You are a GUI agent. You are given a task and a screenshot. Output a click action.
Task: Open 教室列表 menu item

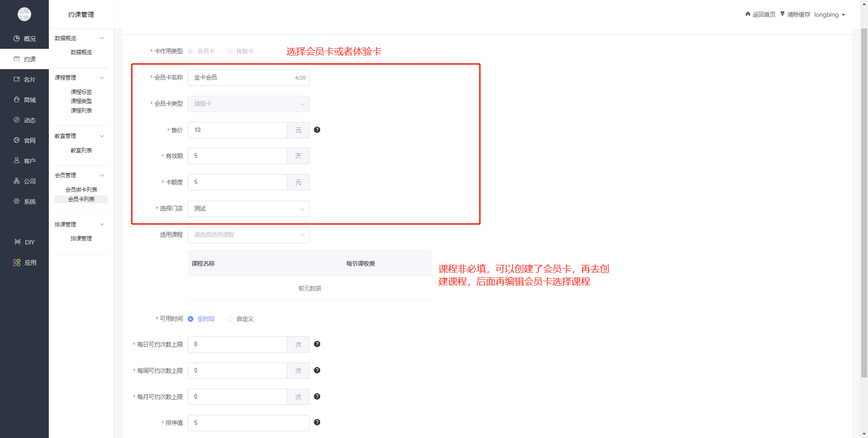[x=81, y=151]
